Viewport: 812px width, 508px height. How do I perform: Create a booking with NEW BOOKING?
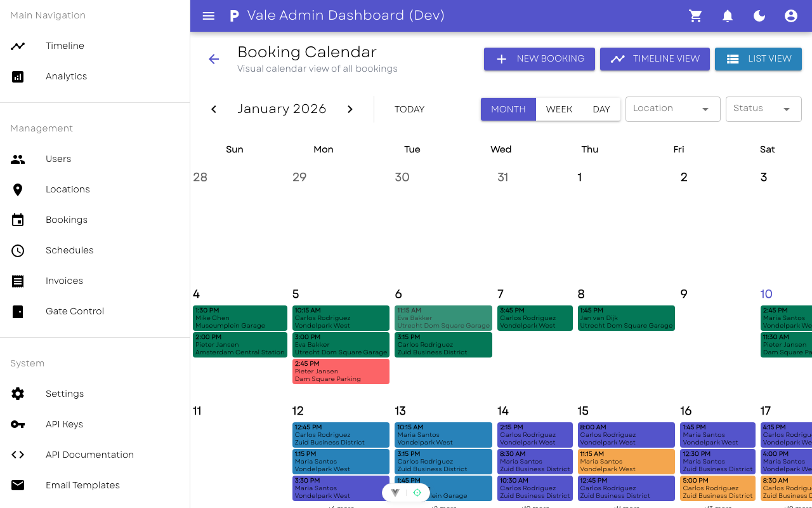tap(539, 58)
